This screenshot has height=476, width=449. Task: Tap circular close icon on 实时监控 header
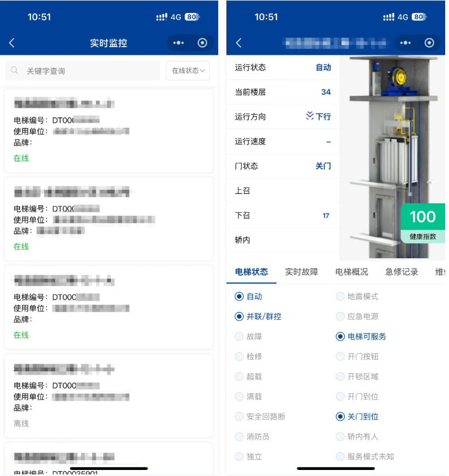pyautogui.click(x=202, y=43)
